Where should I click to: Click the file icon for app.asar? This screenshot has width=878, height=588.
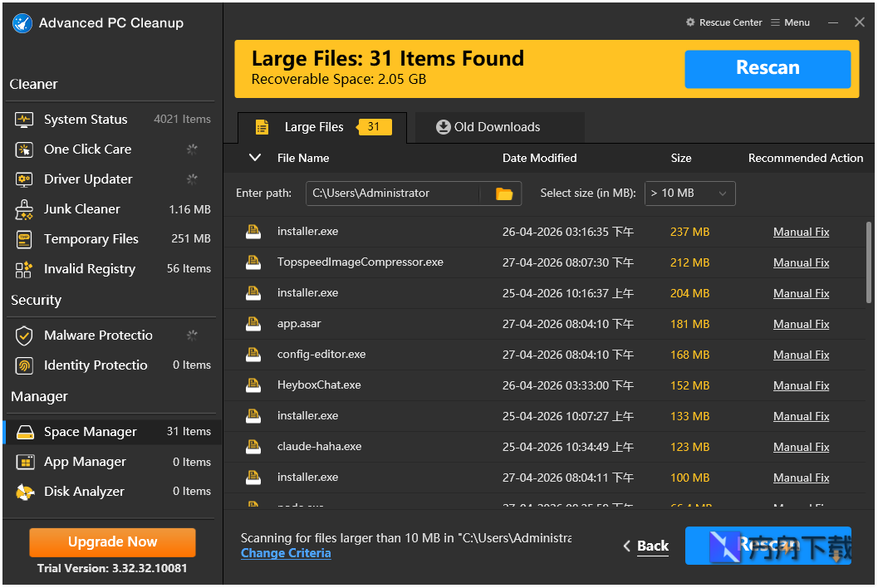(x=253, y=324)
